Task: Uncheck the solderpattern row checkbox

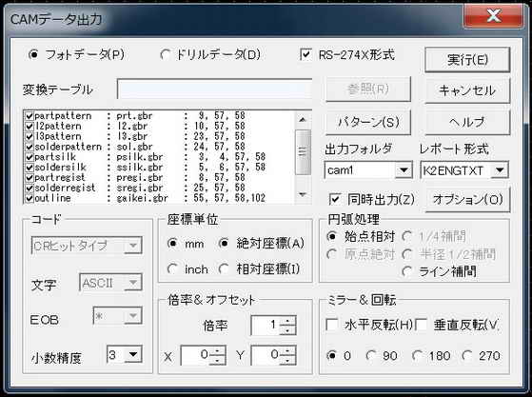Action: coord(30,147)
